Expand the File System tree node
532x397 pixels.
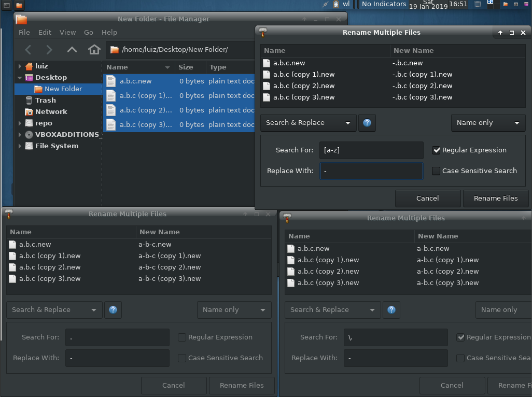click(20, 146)
